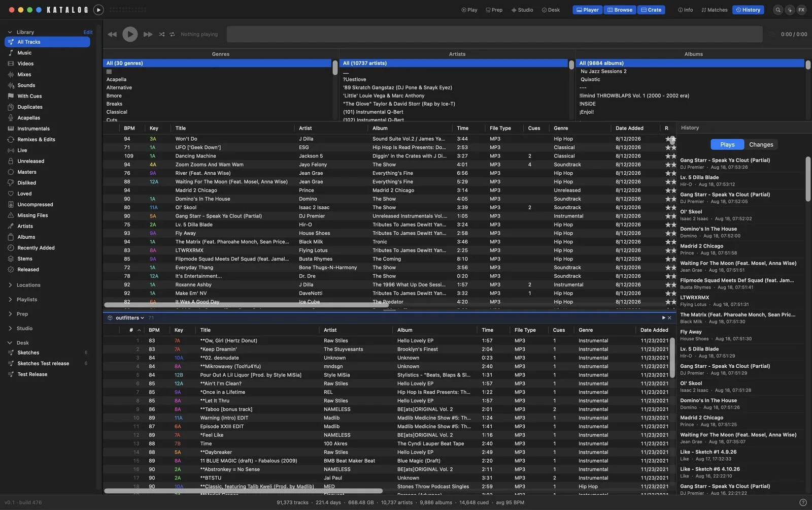Close the outfitters crate panel

point(669,318)
